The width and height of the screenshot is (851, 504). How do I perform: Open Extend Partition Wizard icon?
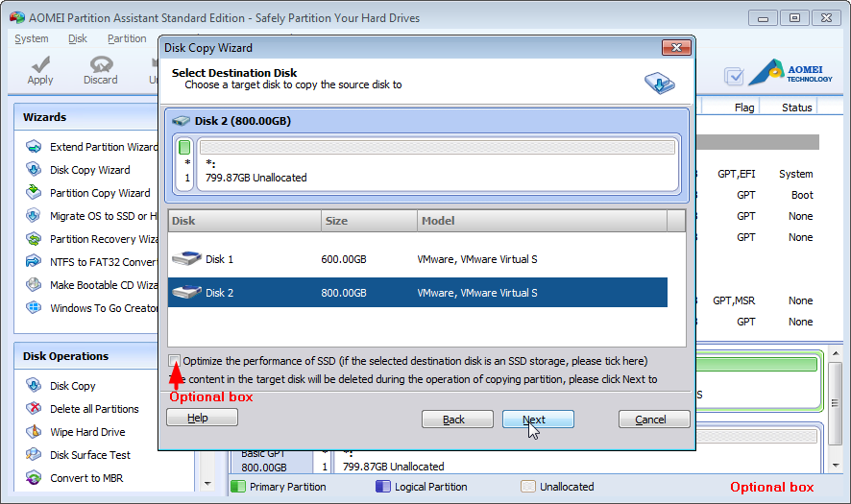tap(34, 147)
